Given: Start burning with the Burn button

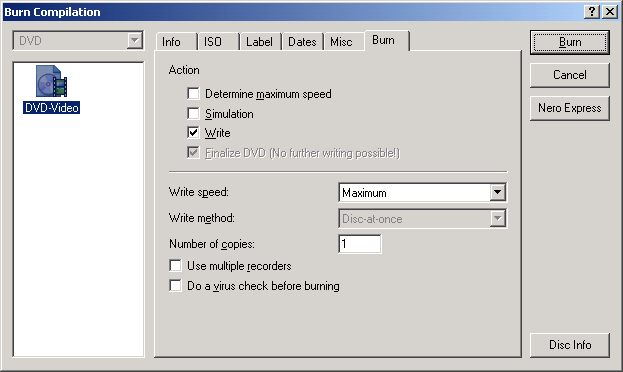Looking at the screenshot, I should click(x=570, y=42).
